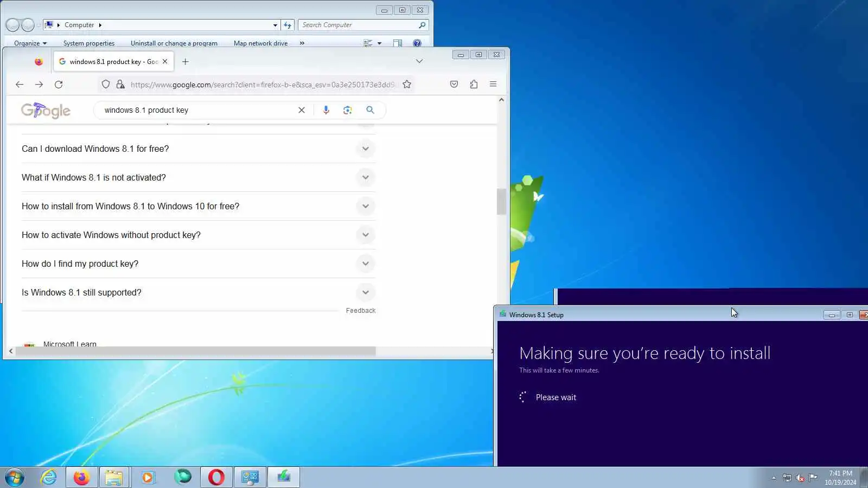
Task: Open the view options dropdown arrow
Action: tap(379, 43)
